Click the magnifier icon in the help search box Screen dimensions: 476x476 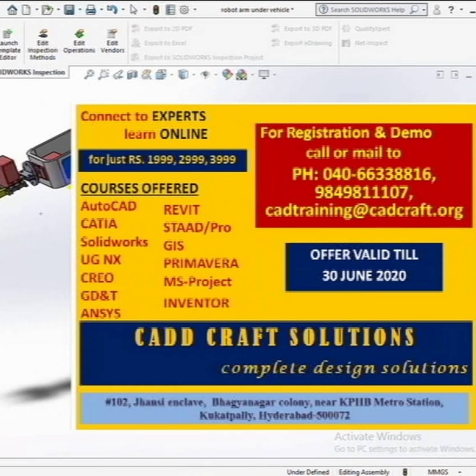(414, 10)
